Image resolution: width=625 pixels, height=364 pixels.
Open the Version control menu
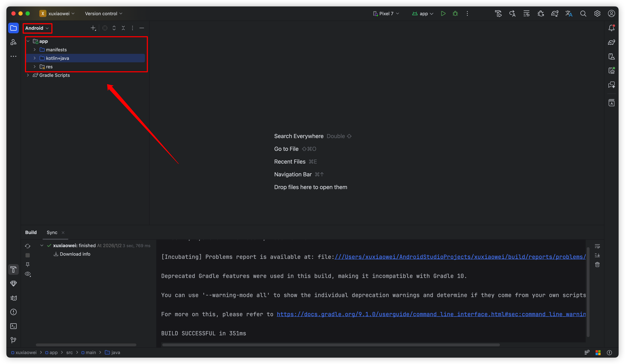(x=103, y=14)
